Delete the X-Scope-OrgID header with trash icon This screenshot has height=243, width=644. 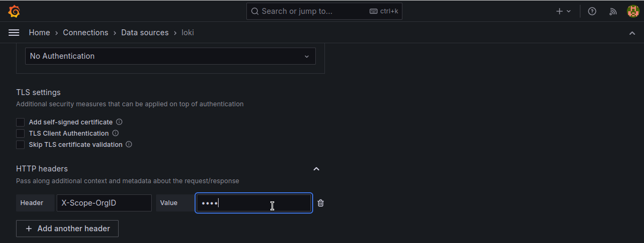pos(321,203)
